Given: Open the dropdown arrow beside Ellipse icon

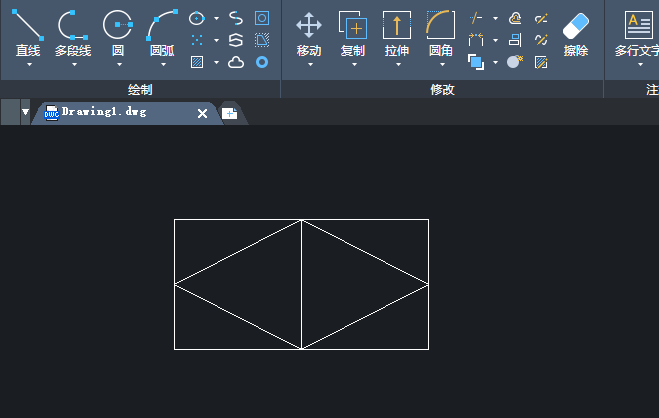Looking at the screenshot, I should pos(216,18).
